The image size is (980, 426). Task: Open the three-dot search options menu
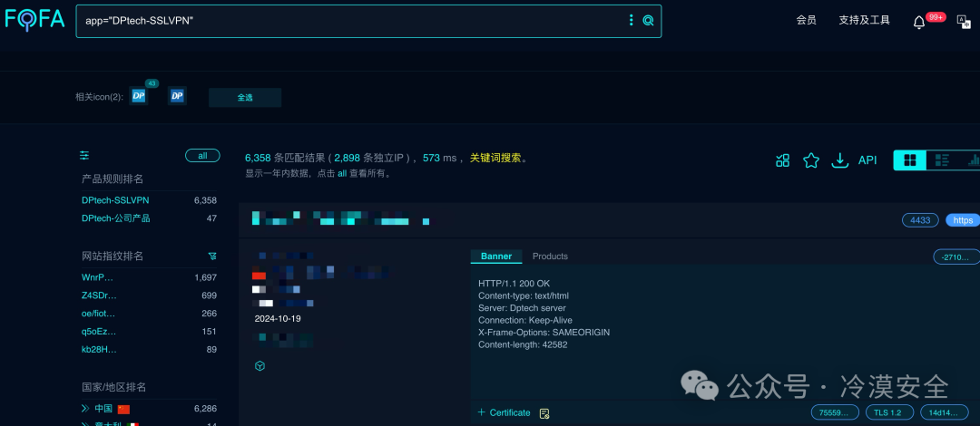pyautogui.click(x=632, y=20)
